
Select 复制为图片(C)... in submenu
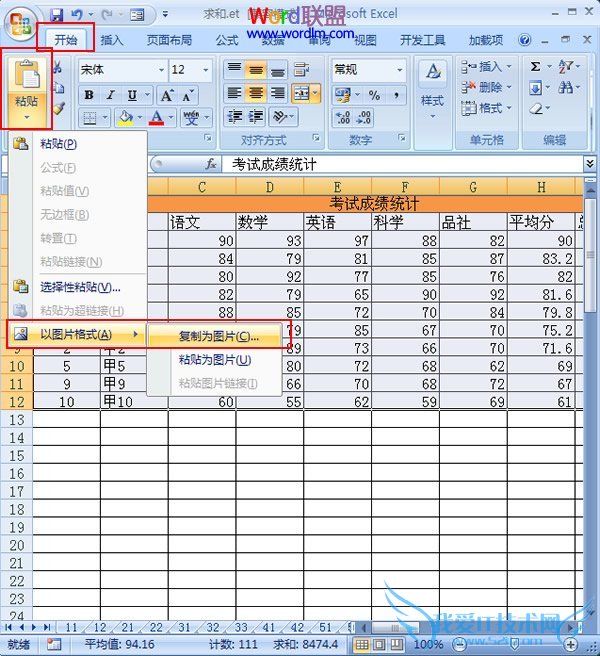click(214, 336)
